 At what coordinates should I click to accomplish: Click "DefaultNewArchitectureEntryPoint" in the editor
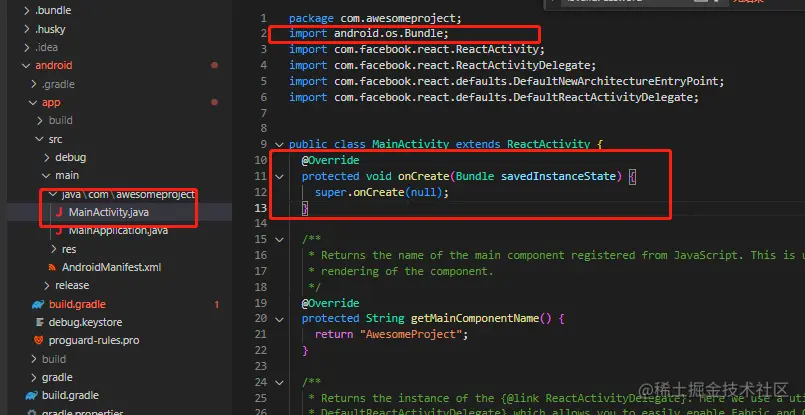pyautogui.click(x=616, y=81)
